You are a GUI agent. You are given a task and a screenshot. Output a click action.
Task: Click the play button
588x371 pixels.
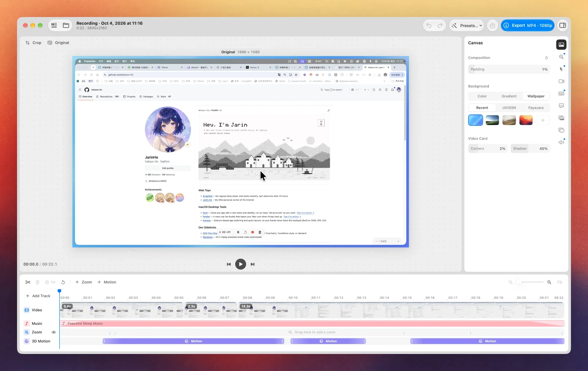(240, 264)
